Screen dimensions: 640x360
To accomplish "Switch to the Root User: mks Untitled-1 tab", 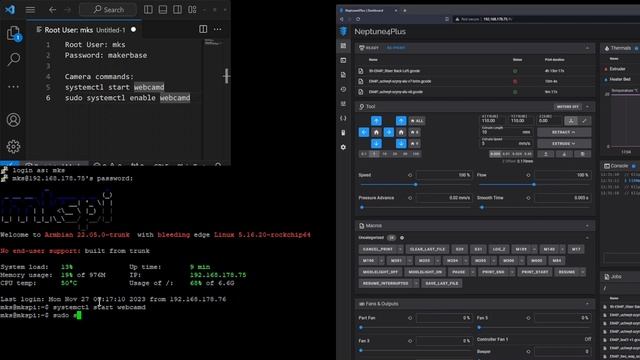I will click(85, 30).
